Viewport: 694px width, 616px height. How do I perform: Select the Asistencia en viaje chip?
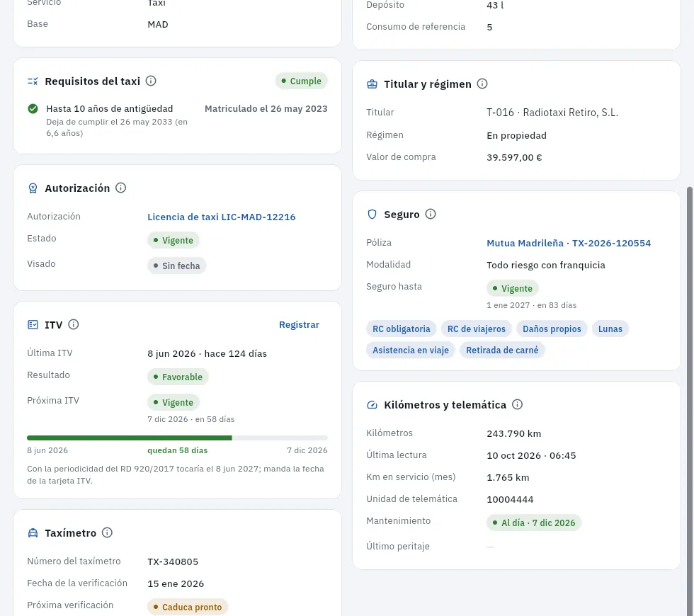(x=410, y=350)
